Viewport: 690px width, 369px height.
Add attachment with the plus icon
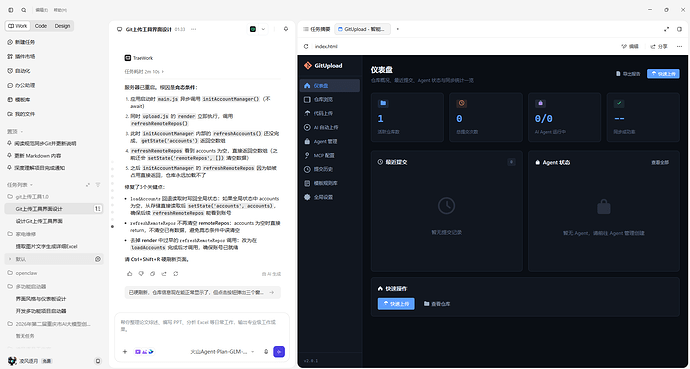125,351
